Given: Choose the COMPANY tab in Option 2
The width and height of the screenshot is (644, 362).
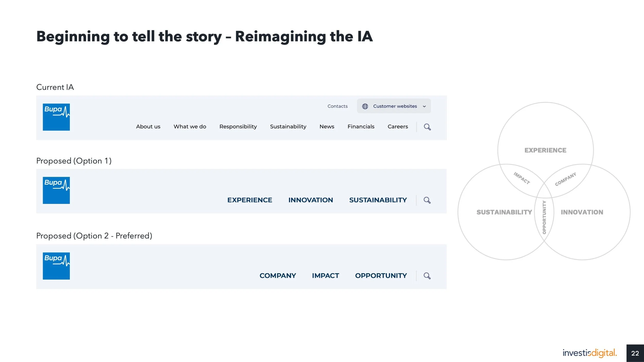Looking at the screenshot, I should click(x=278, y=276).
